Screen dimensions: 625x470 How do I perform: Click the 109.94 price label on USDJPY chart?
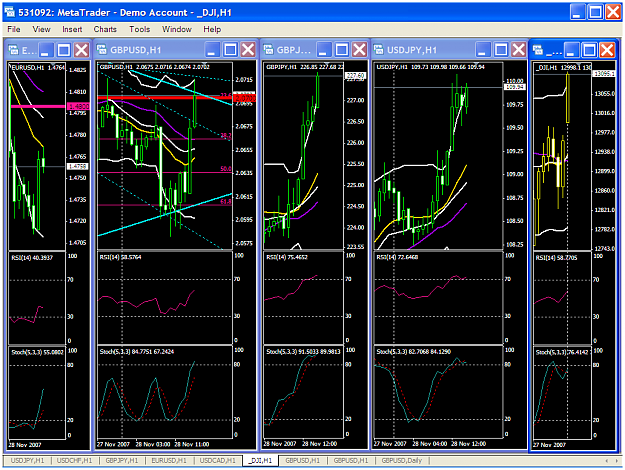(x=515, y=87)
